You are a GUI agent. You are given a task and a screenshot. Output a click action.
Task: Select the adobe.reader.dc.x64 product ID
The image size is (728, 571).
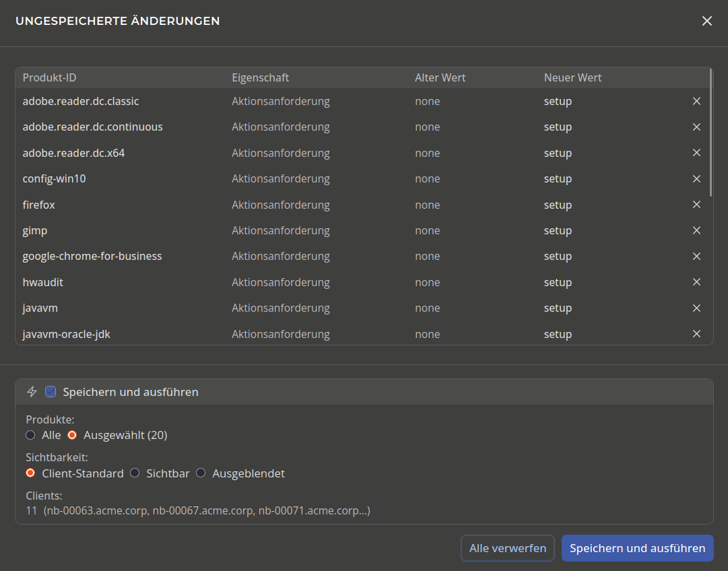point(74,153)
